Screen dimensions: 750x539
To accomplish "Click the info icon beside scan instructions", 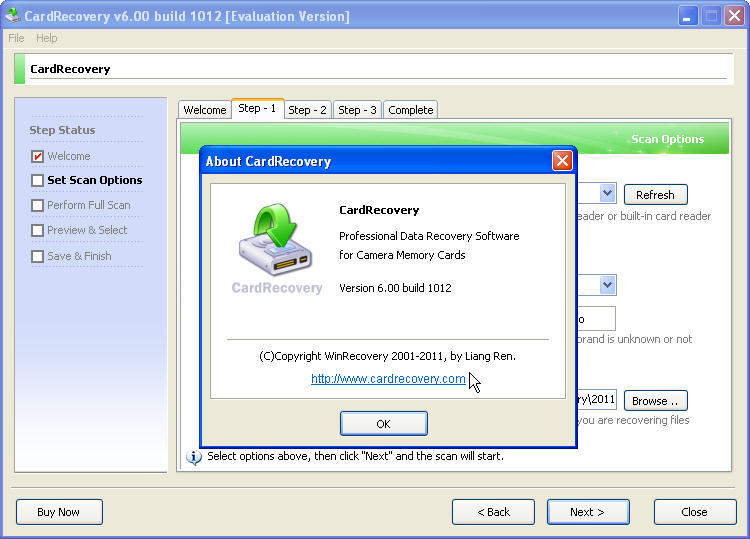I will (194, 457).
